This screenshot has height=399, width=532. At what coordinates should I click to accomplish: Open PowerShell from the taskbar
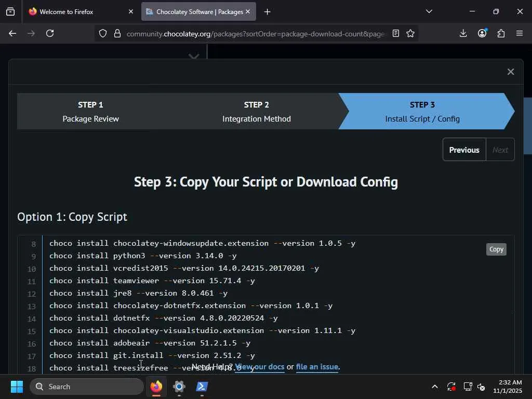click(202, 387)
